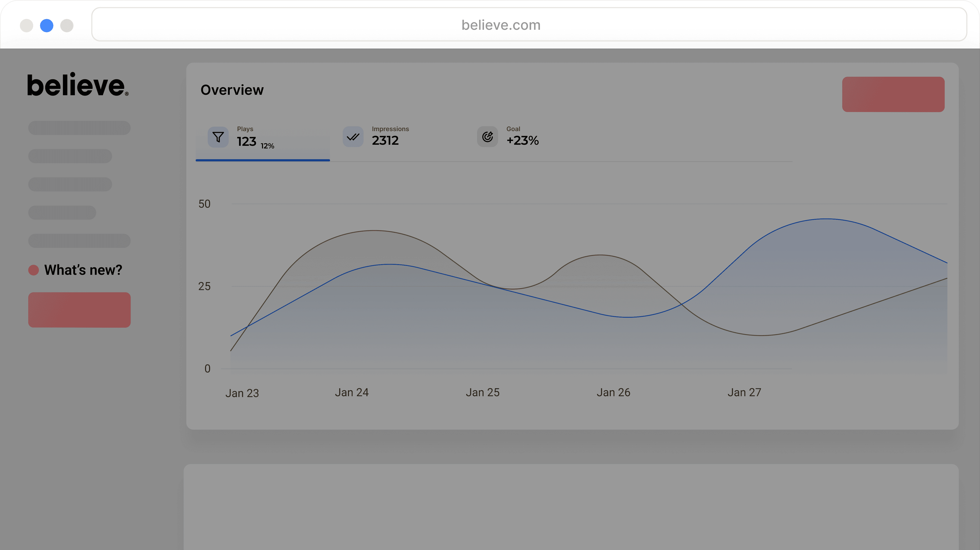
Task: Click the Plays value 123
Action: (246, 141)
